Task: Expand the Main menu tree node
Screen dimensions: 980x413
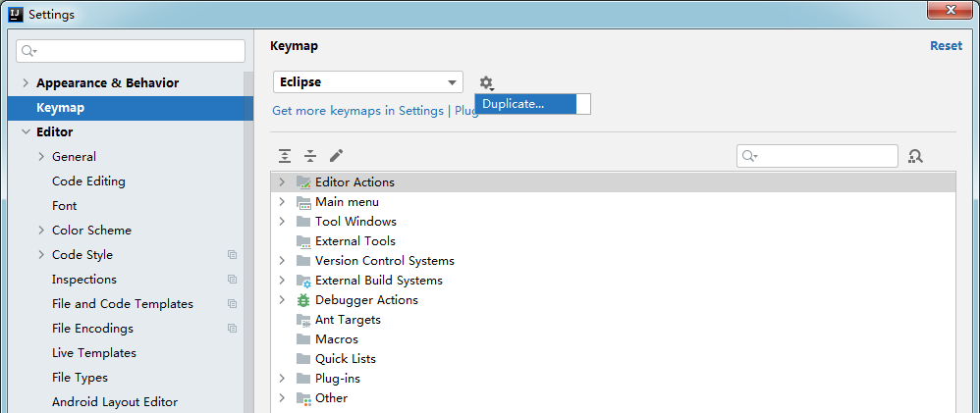Action: click(282, 202)
